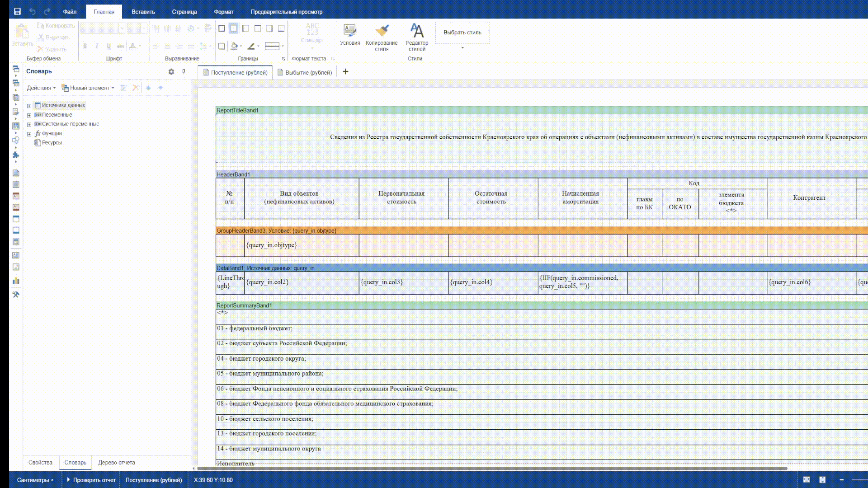
Task: Zoom out using the minus button in status bar
Action: pos(842,480)
